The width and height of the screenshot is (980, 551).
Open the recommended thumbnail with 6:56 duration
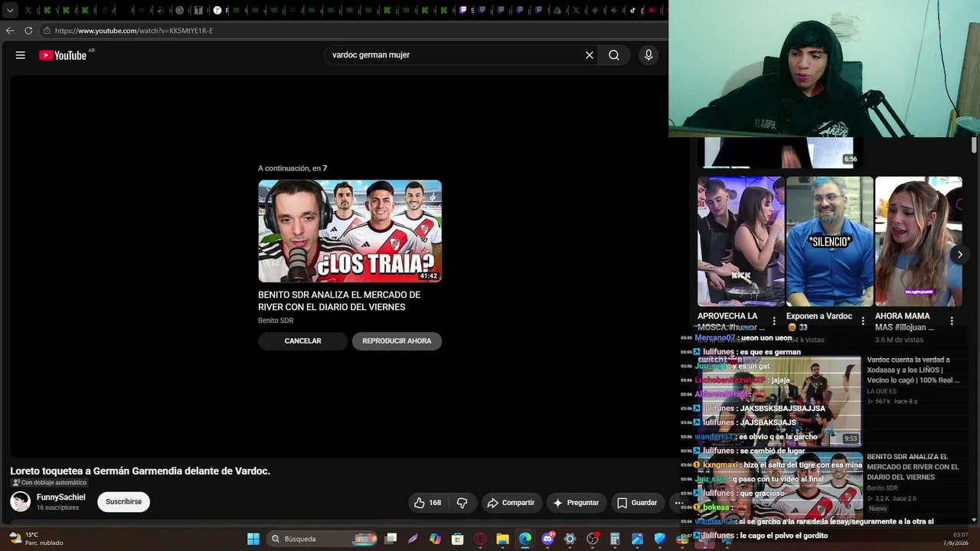(x=779, y=152)
